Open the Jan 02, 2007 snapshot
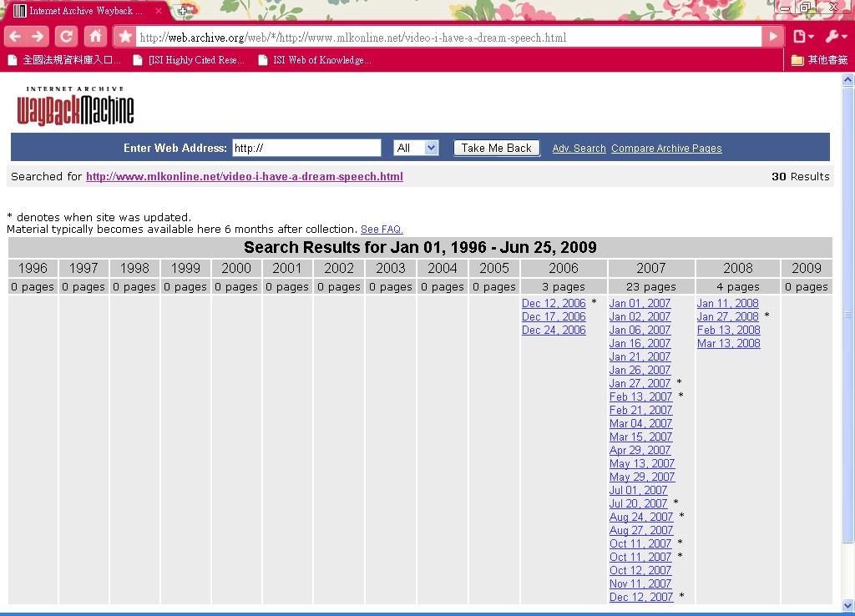 tap(640, 316)
